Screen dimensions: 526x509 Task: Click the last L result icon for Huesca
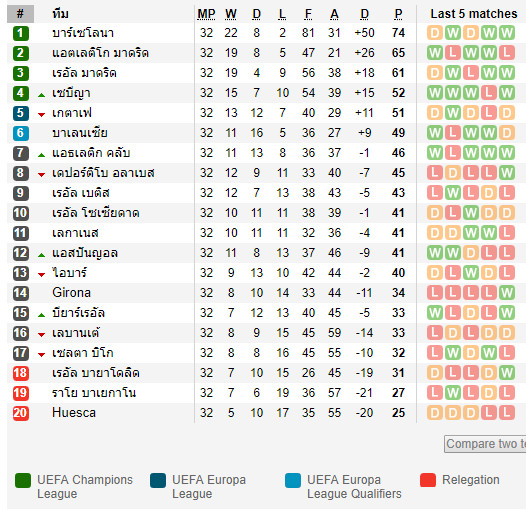(507, 413)
